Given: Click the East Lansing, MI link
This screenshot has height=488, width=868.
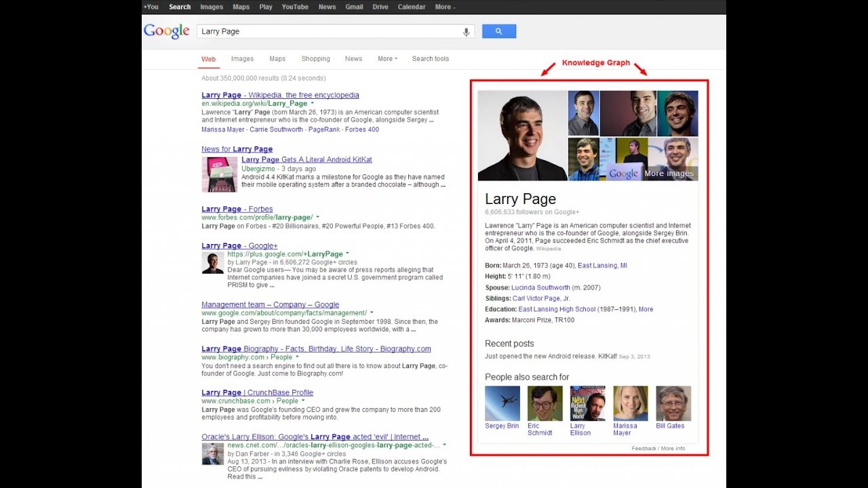Looking at the screenshot, I should (602, 266).
